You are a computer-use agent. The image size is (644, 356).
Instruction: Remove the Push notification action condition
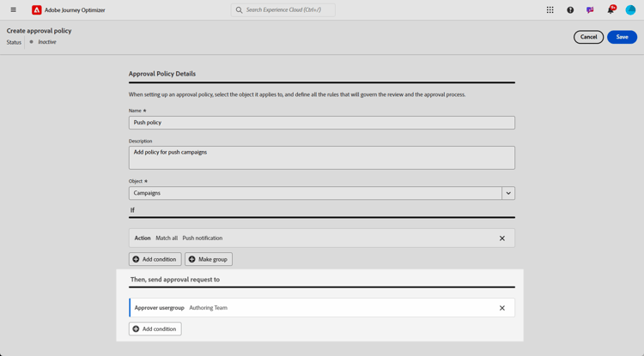coord(502,238)
